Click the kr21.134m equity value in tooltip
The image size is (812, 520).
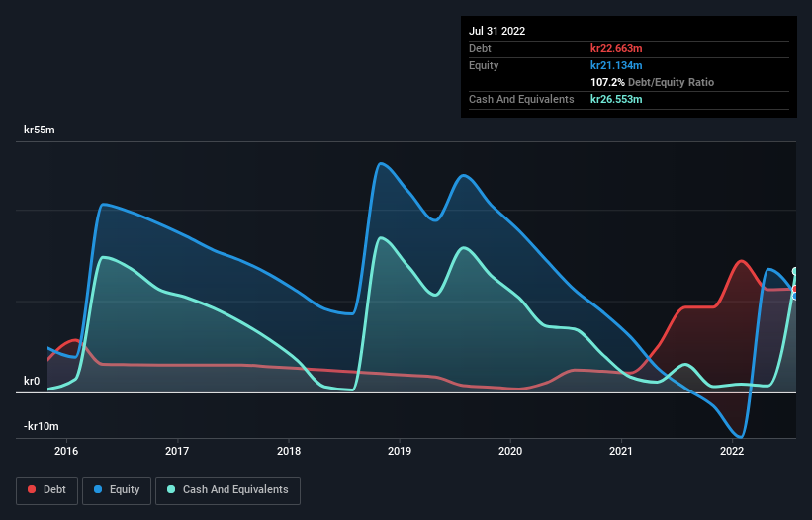tap(617, 65)
